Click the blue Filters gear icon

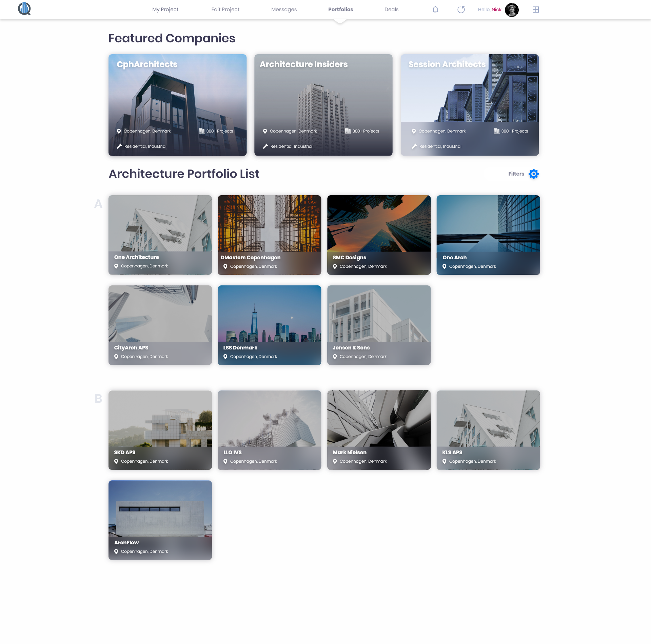coord(534,174)
